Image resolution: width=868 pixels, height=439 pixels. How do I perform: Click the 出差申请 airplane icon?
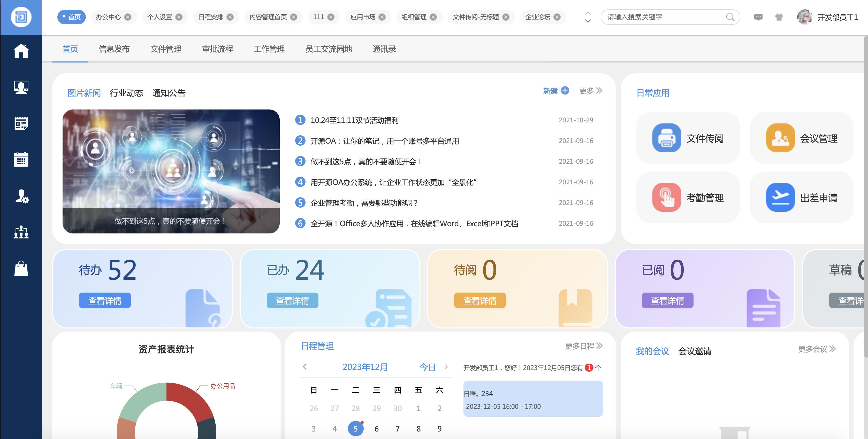click(x=780, y=197)
